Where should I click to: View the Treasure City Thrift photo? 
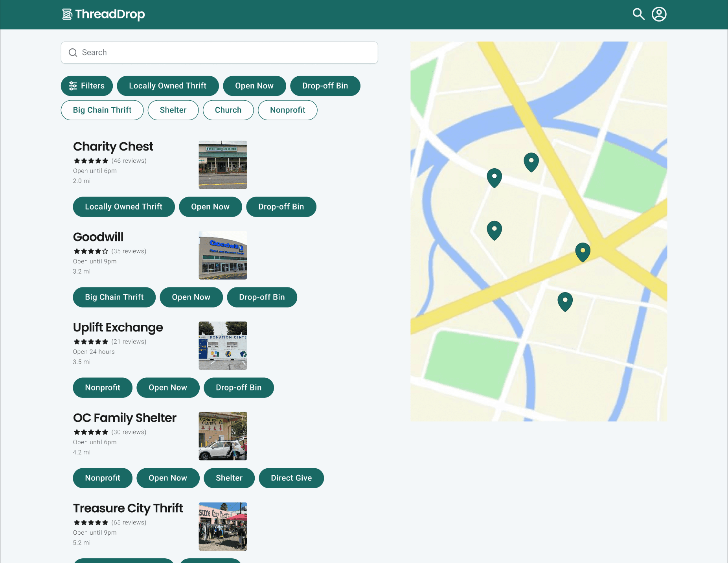click(x=223, y=526)
